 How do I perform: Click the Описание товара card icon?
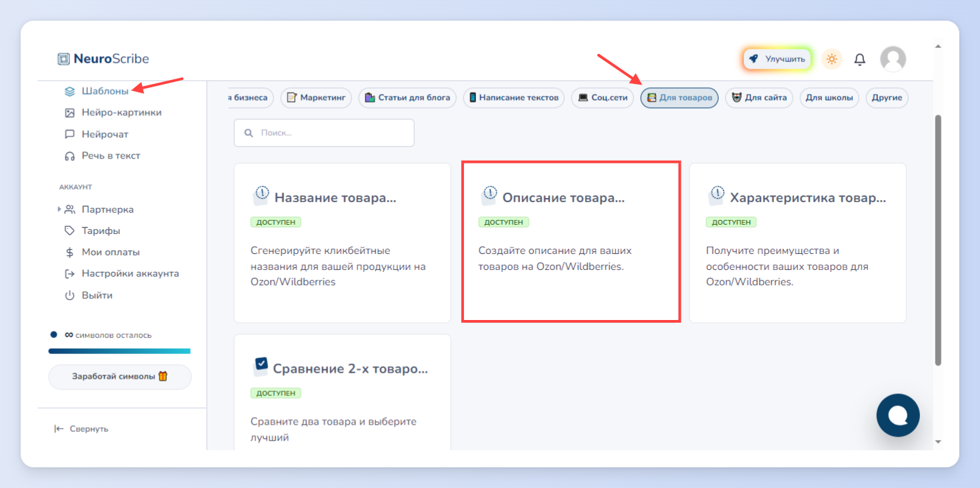pos(488,195)
